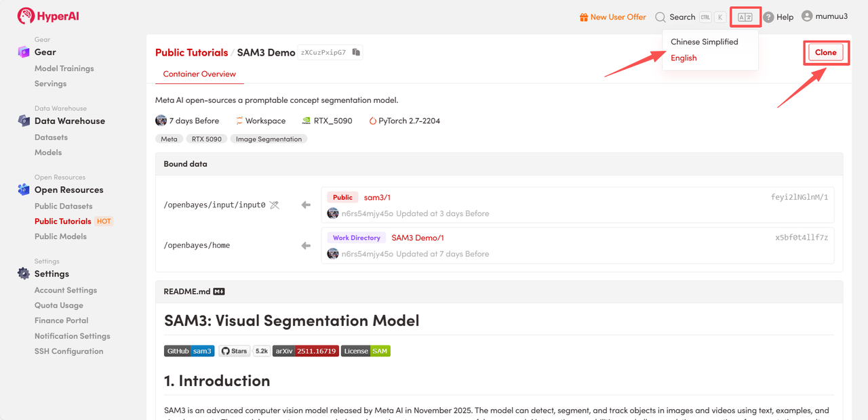This screenshot has width=868, height=420.
Task: Click the Data Warehouse section icon
Action: pyautogui.click(x=24, y=121)
